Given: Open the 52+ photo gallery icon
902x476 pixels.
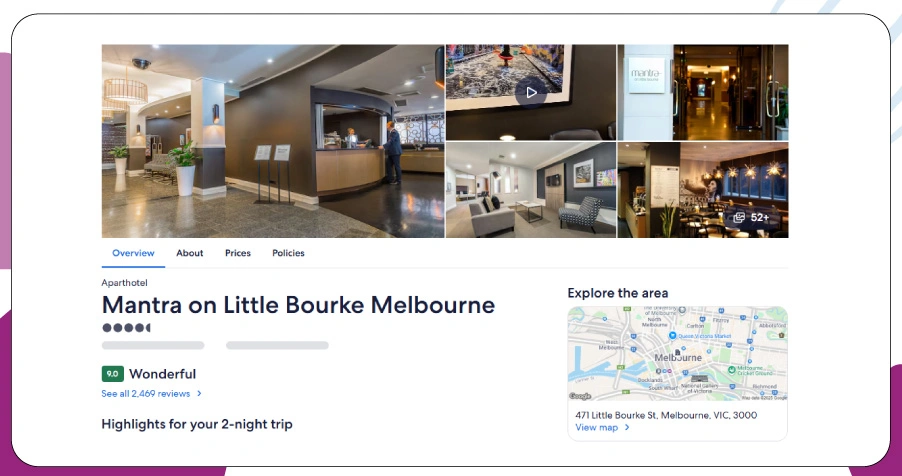Looking at the screenshot, I should (x=752, y=218).
